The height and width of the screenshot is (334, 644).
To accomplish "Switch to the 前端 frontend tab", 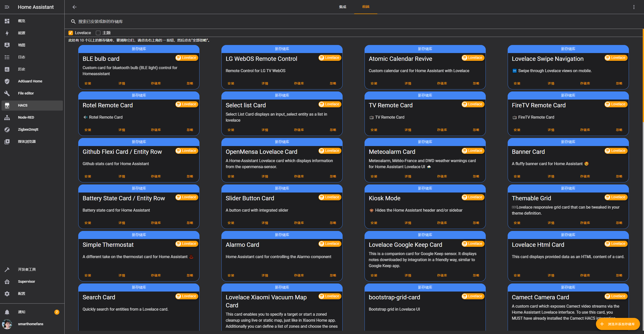I will (x=366, y=7).
